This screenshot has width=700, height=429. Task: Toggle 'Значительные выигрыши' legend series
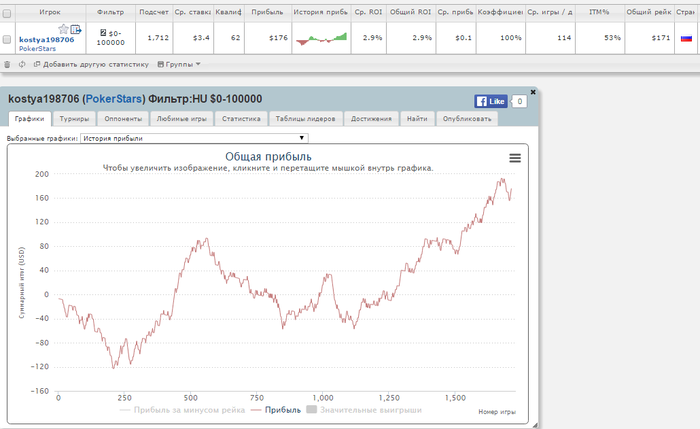coord(364,410)
